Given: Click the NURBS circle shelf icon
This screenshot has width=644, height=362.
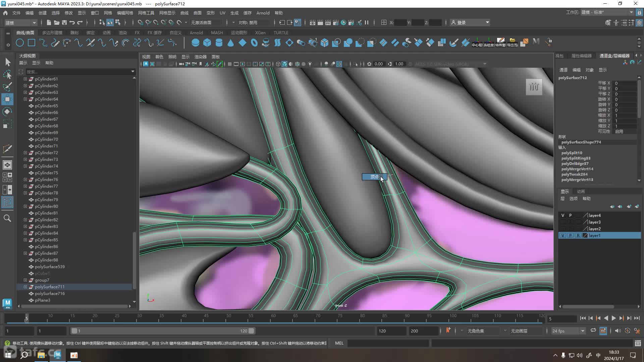Looking at the screenshot, I should (x=20, y=43).
